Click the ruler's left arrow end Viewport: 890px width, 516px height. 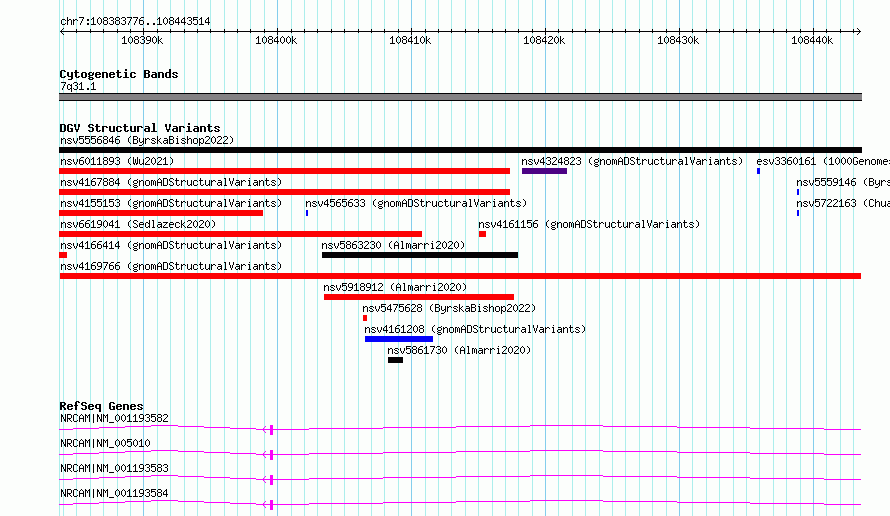(x=62, y=32)
